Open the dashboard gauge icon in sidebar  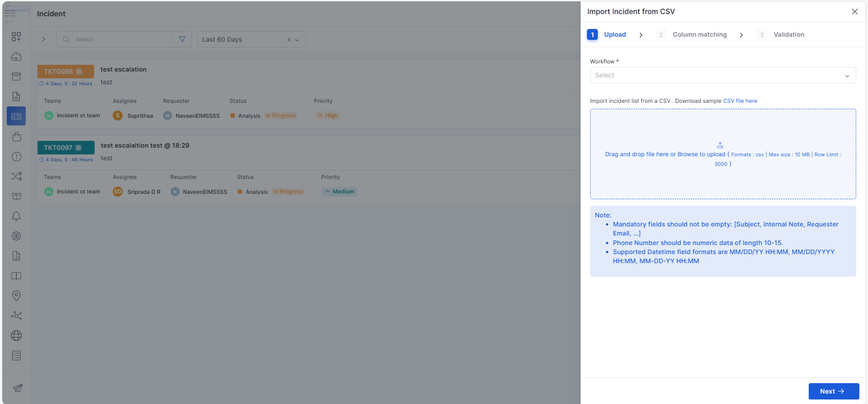[16, 57]
